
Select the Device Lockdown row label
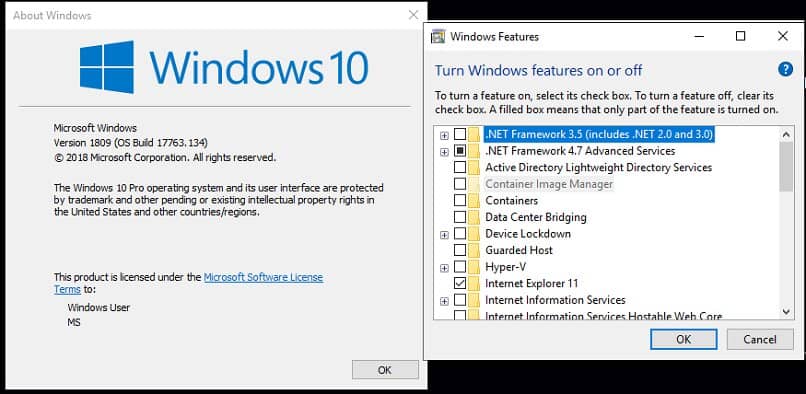528,234
